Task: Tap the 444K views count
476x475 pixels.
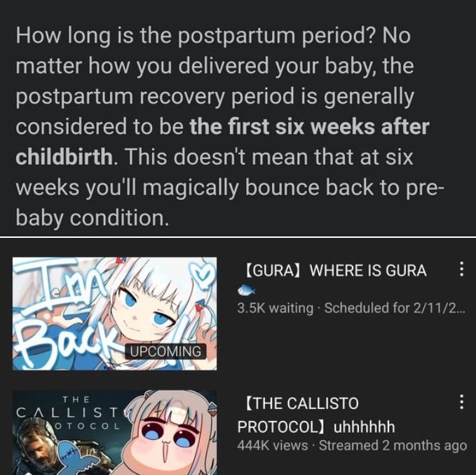Action: click(272, 446)
